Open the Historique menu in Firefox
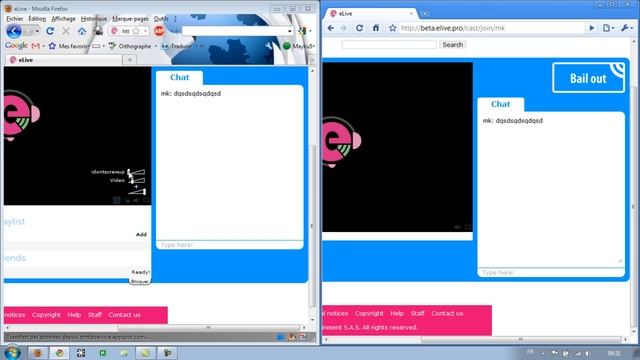Viewport: 640px width, 360px height. (x=93, y=18)
